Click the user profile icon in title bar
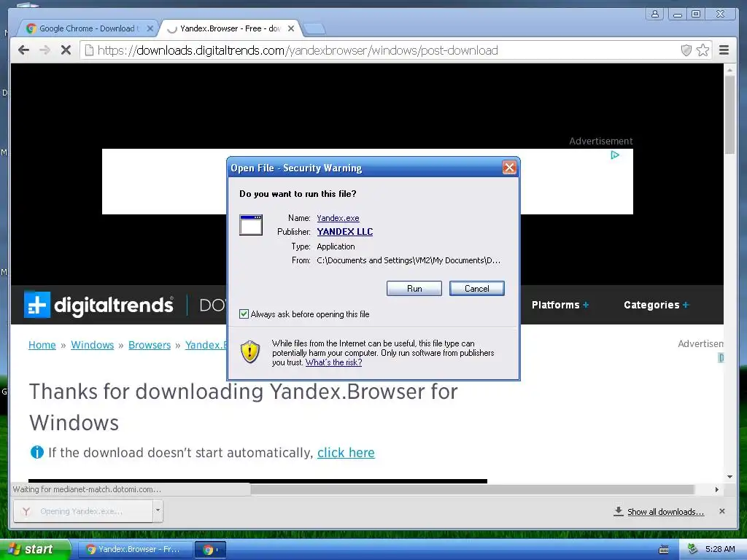Screen dimensions: 747x560 click(655, 14)
